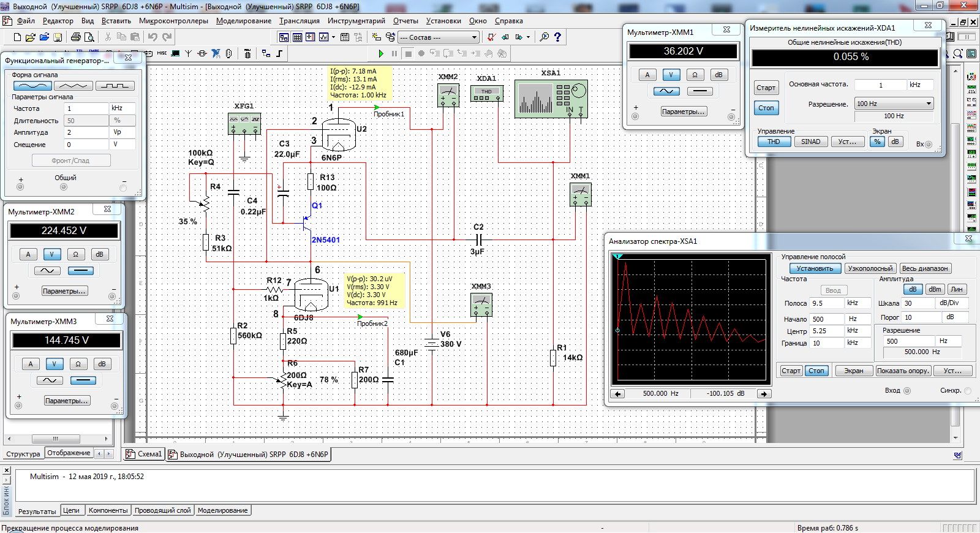980x533 pixels.
Task: Expand the Grapher dropdown arrow
Action: (x=333, y=37)
